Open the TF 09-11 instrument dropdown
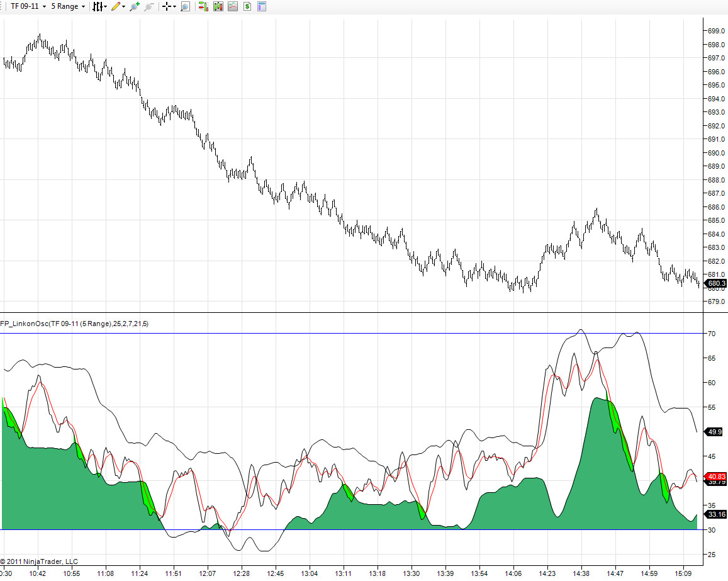The image size is (728, 581). (x=28, y=6)
